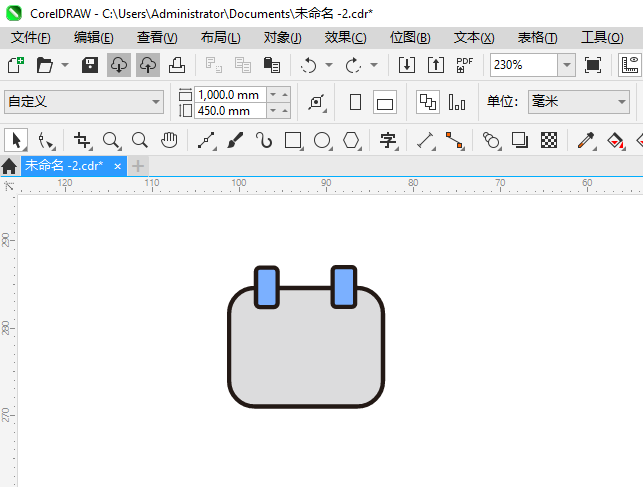643x487 pixels.
Task: Select the Crop tool
Action: click(x=82, y=140)
